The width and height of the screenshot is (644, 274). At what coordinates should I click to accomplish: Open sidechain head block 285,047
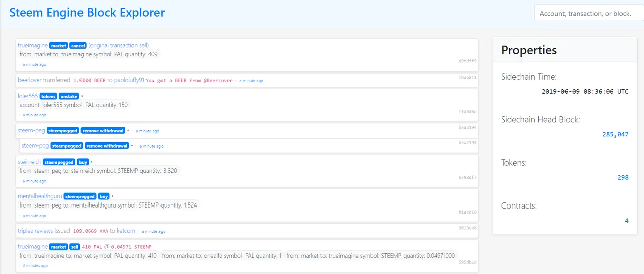click(615, 134)
